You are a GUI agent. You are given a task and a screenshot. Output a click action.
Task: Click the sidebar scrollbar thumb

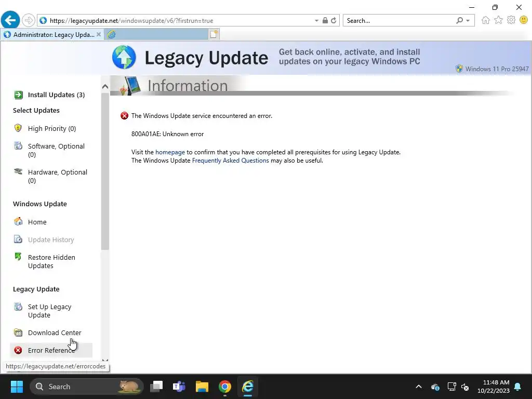[105, 171]
